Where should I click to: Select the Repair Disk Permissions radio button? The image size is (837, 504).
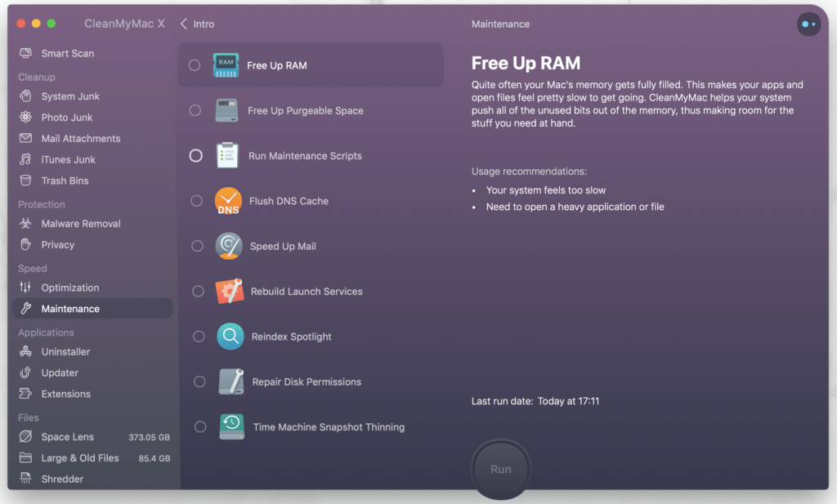[x=199, y=381]
